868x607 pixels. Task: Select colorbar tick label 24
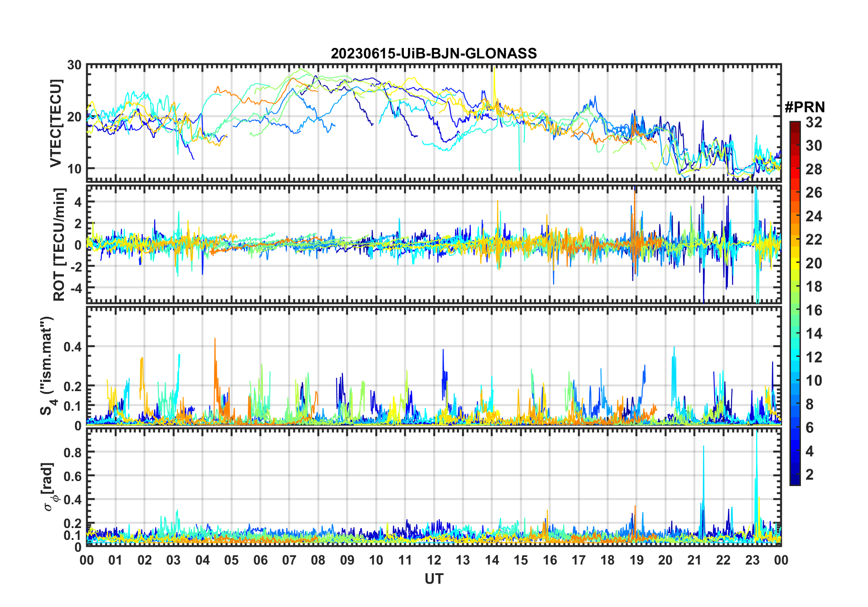coord(814,216)
